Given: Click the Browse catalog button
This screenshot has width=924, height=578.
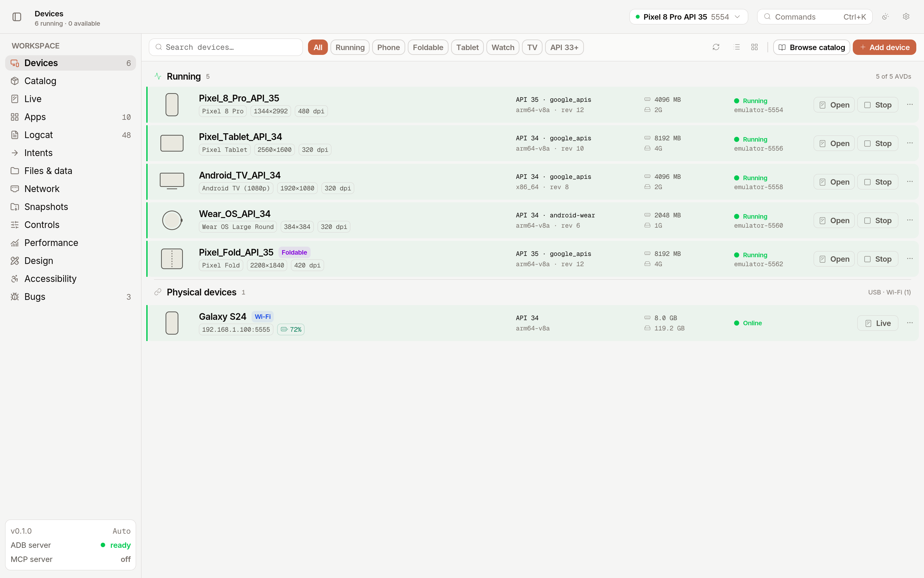Looking at the screenshot, I should (x=812, y=47).
